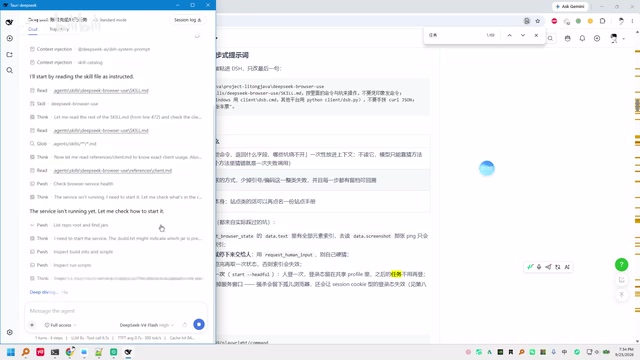Switch to the Trajectory tab
The image size is (640, 360).
(59, 29)
